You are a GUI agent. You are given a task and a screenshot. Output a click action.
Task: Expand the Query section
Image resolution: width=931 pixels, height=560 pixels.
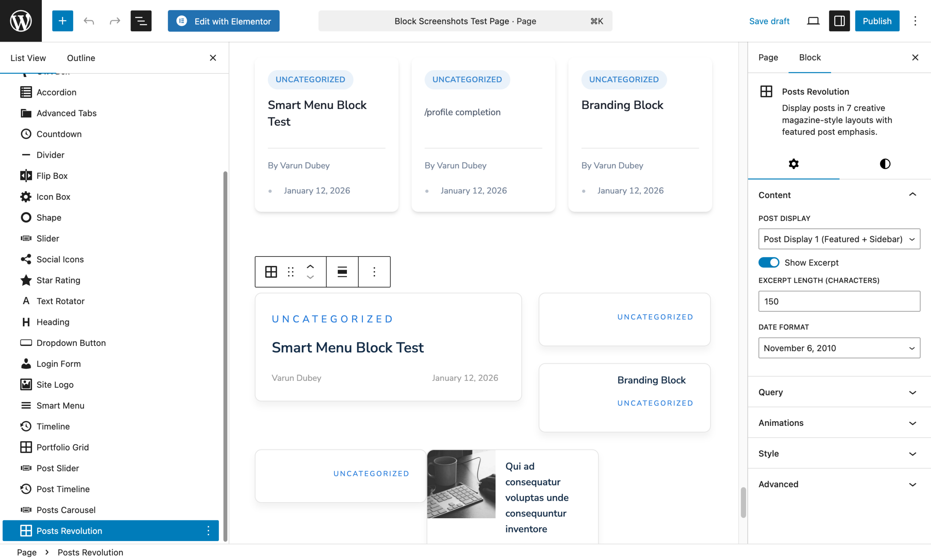click(x=839, y=392)
